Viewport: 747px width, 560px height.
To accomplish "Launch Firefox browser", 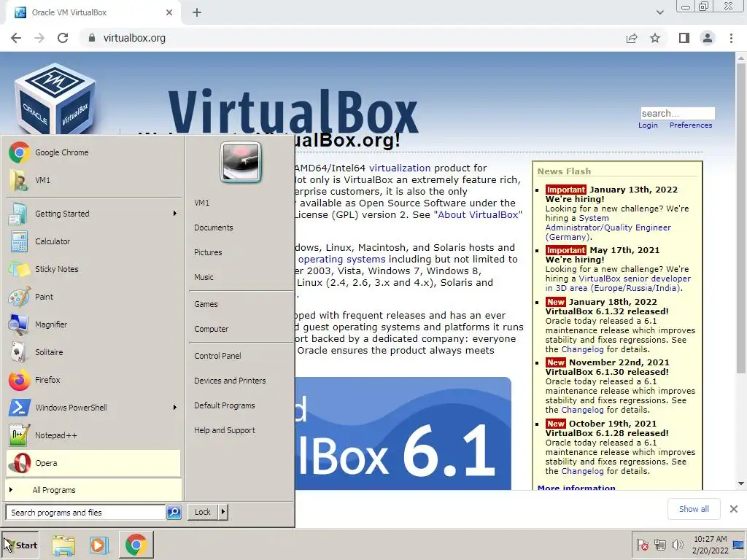I will pyautogui.click(x=93, y=380).
